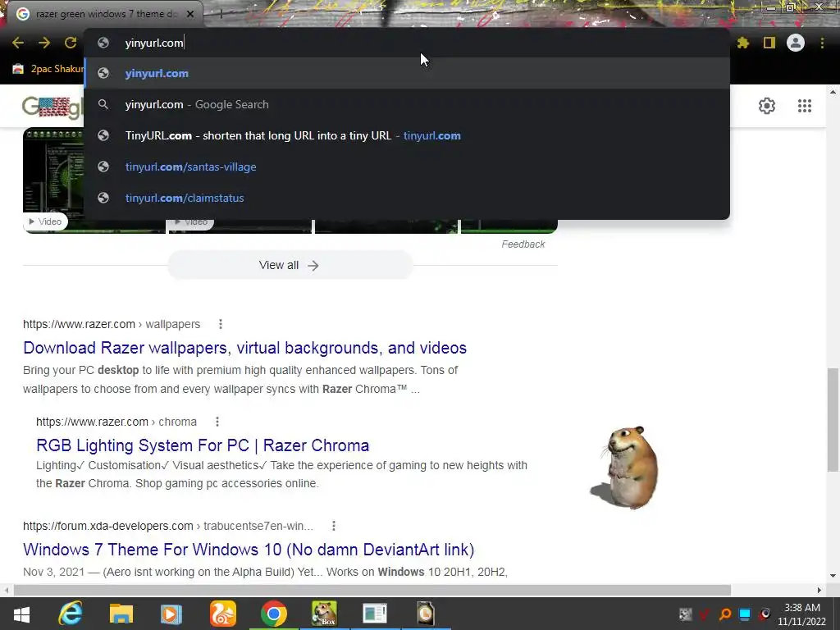Screen dimensions: 840x630
Task: Open the taskbar clock showing 3:38 AM
Action: pos(802,614)
